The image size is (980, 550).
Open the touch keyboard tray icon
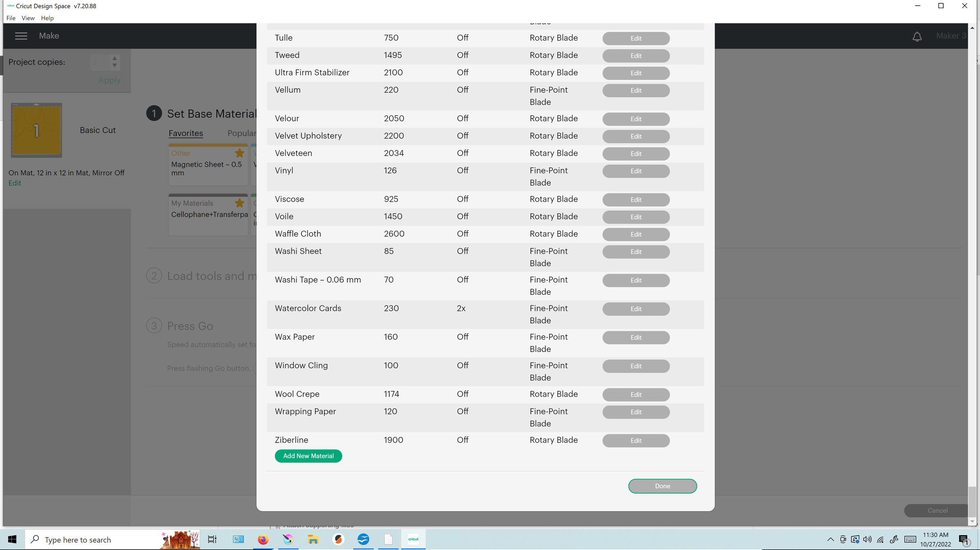click(910, 539)
